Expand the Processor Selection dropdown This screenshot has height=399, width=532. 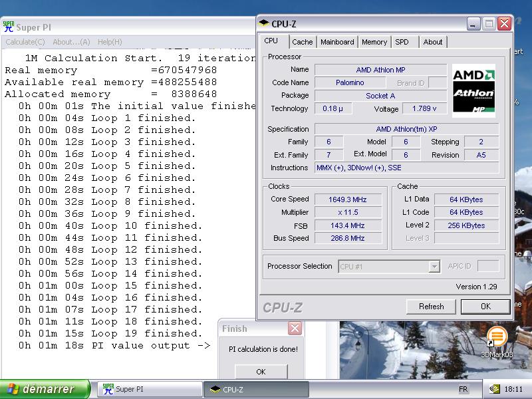coord(434,267)
